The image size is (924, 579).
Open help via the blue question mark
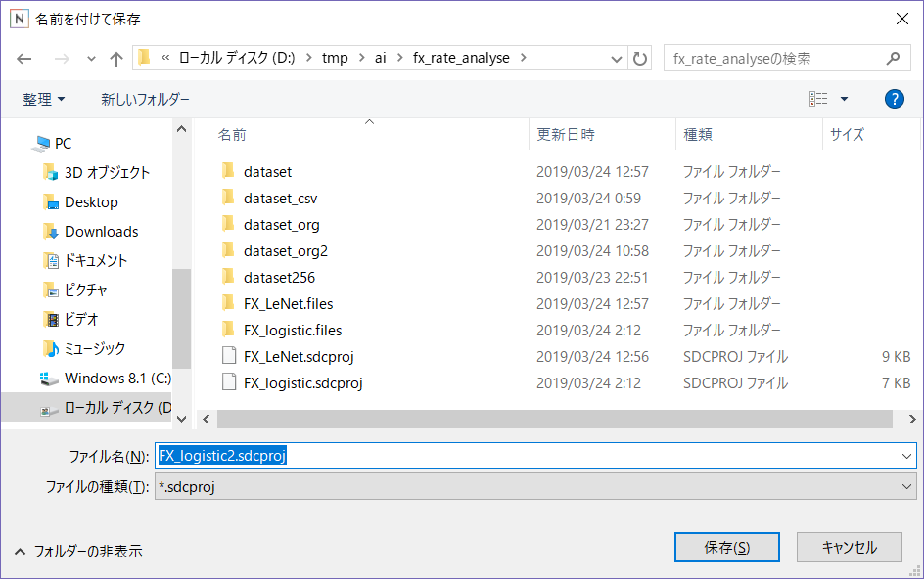coord(894,99)
